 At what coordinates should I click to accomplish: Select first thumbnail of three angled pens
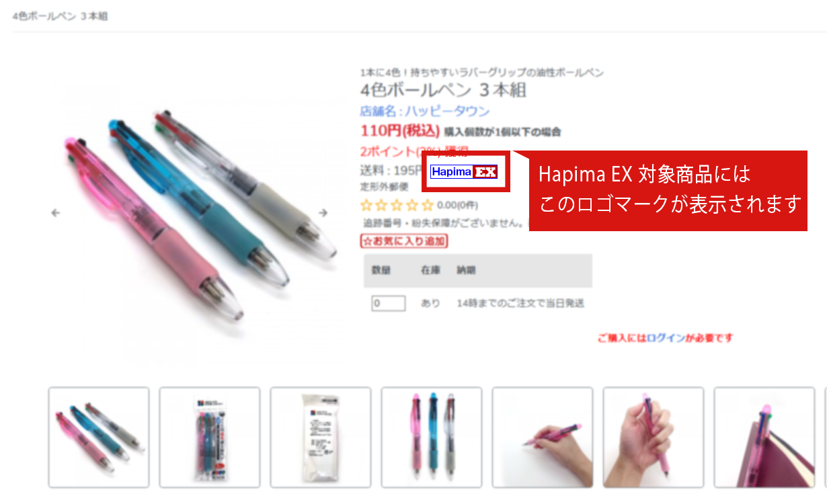click(99, 437)
